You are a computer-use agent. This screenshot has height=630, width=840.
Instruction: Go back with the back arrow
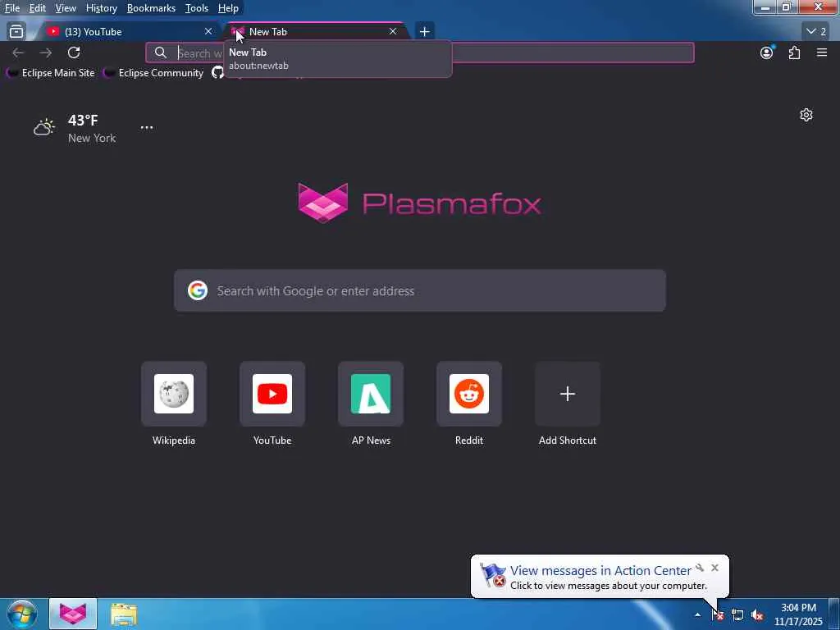point(18,52)
